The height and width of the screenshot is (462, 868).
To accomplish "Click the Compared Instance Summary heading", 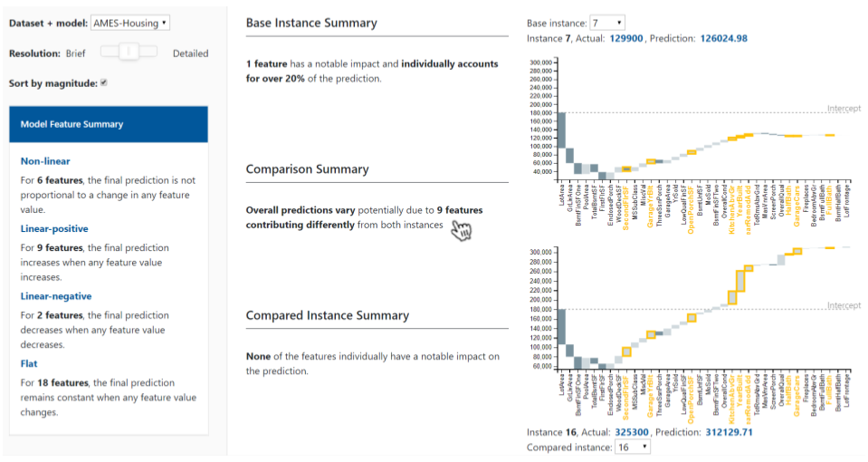I will [x=328, y=316].
